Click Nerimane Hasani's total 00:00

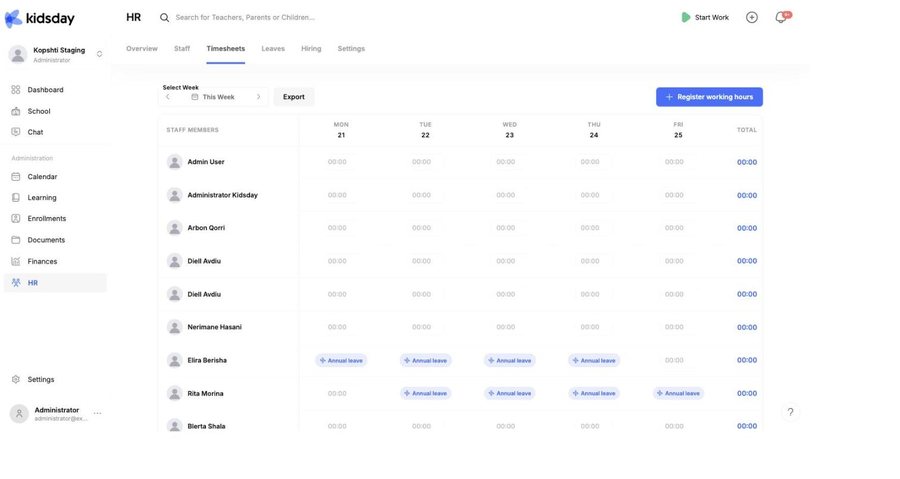point(747,328)
